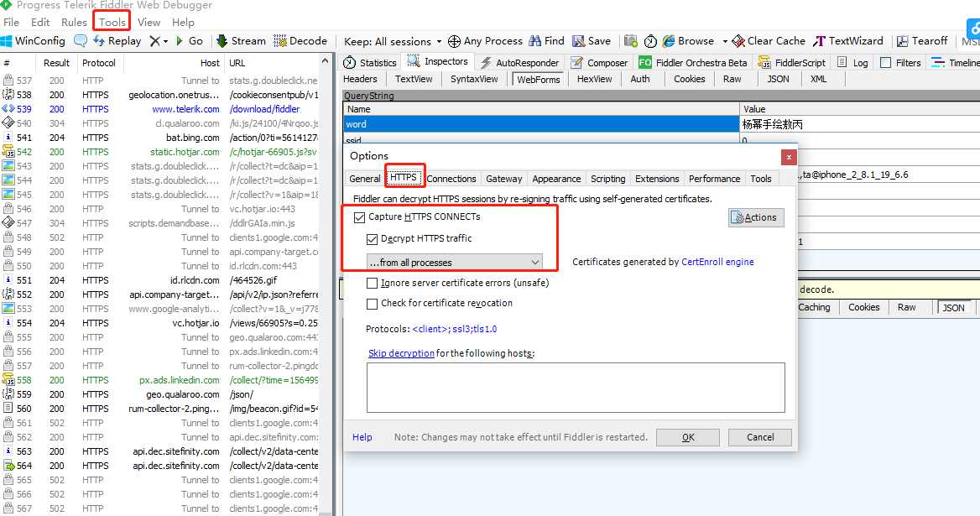Toggle Capture HTTPS CONNECTs checkbox

click(x=359, y=217)
